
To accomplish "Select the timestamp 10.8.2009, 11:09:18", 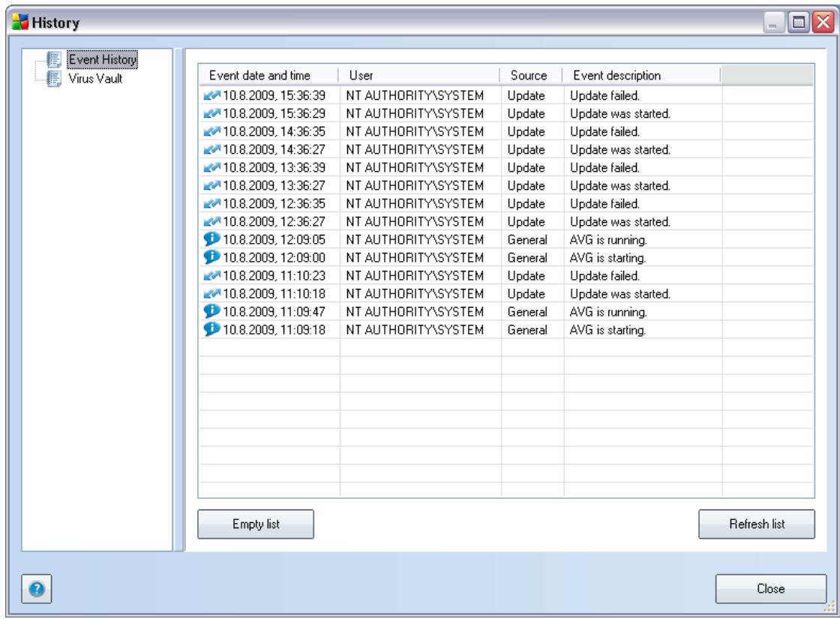I will (274, 329).
